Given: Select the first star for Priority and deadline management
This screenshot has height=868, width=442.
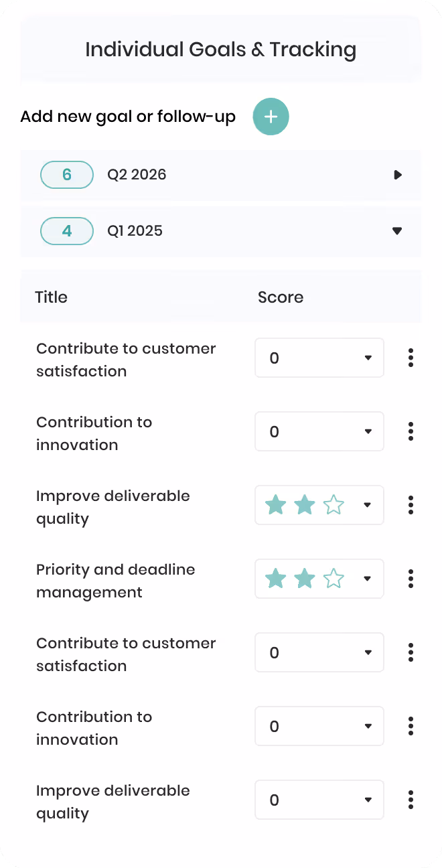Looking at the screenshot, I should [x=276, y=578].
